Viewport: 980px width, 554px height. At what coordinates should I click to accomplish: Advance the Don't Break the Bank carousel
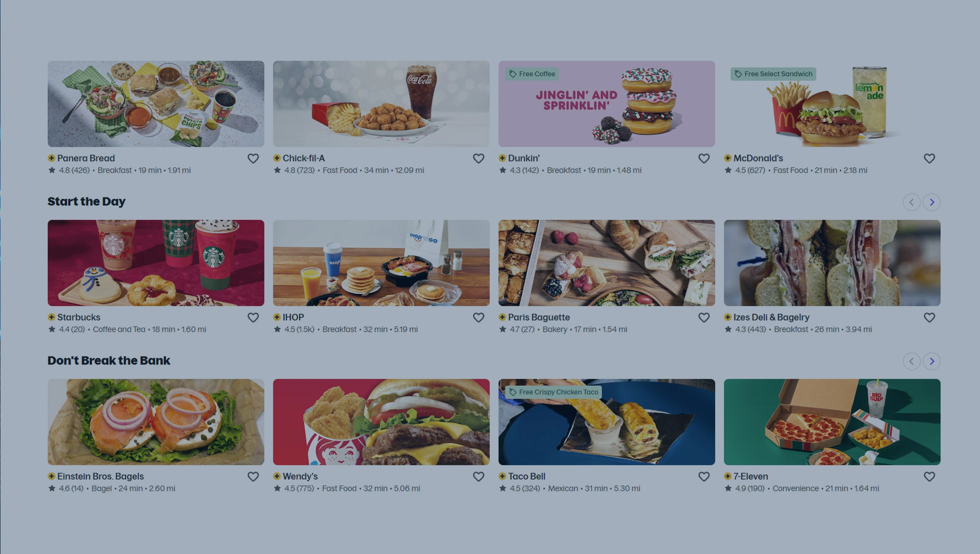pyautogui.click(x=932, y=361)
